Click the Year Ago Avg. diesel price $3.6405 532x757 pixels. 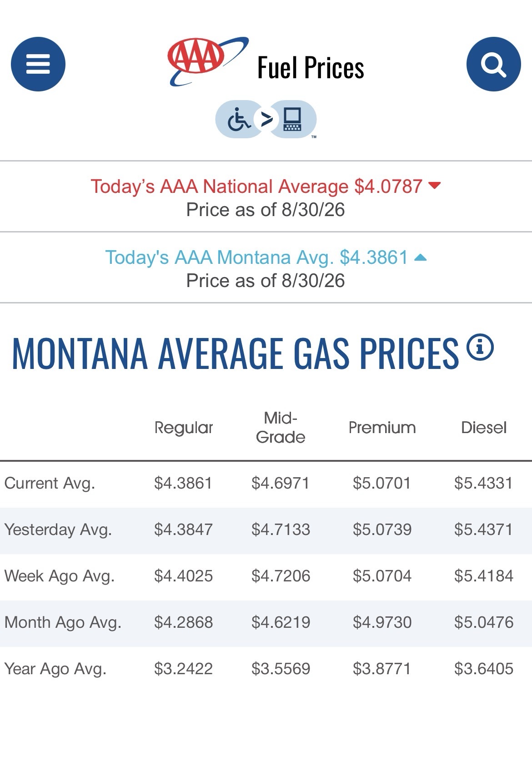[x=484, y=669]
